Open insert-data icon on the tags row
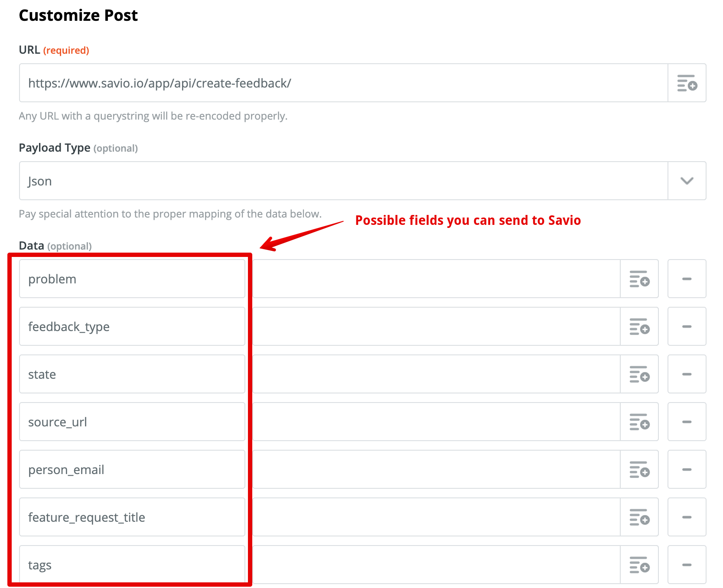The image size is (723, 588). (x=639, y=565)
